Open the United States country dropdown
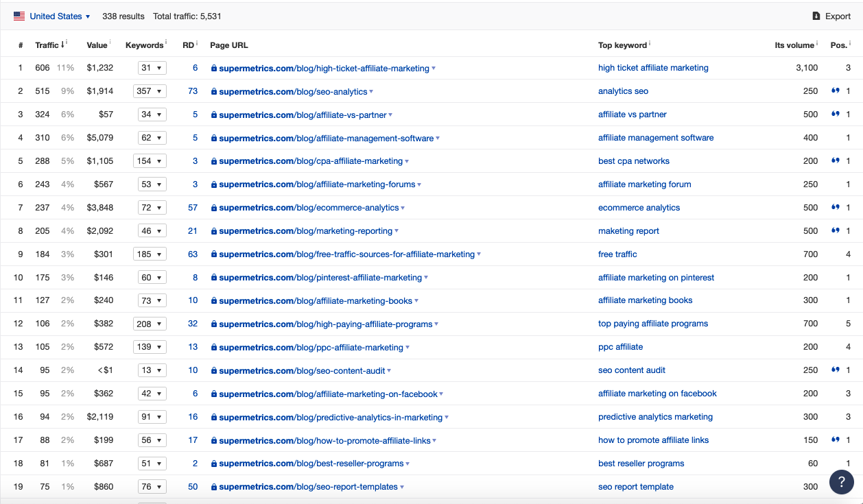The width and height of the screenshot is (863, 504). tap(60, 16)
